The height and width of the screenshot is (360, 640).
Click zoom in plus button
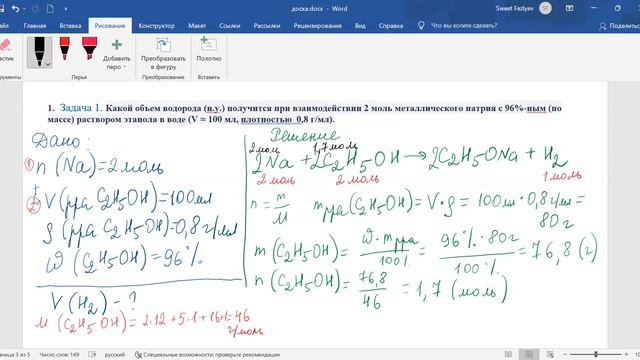(x=627, y=354)
